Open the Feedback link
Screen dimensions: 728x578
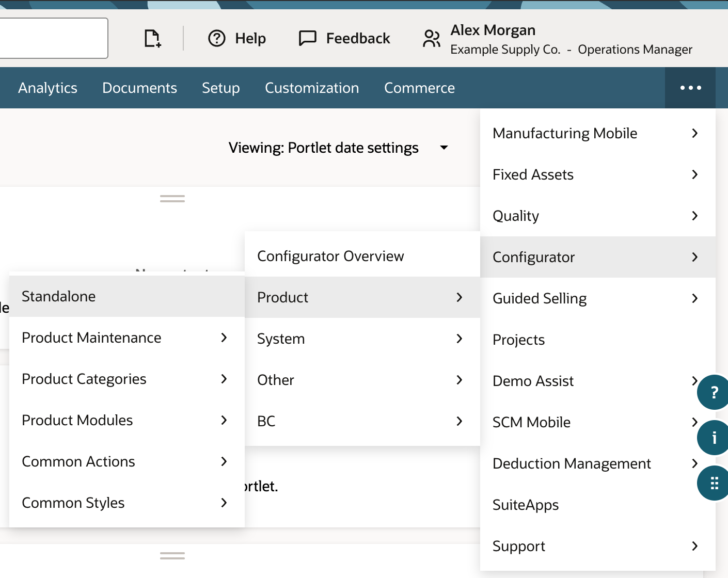click(x=344, y=38)
